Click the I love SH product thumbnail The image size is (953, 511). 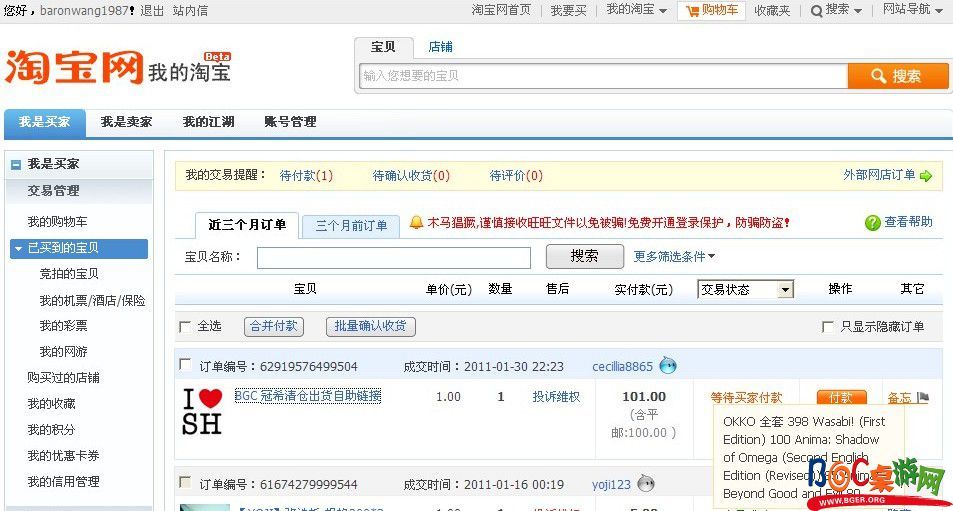202,411
